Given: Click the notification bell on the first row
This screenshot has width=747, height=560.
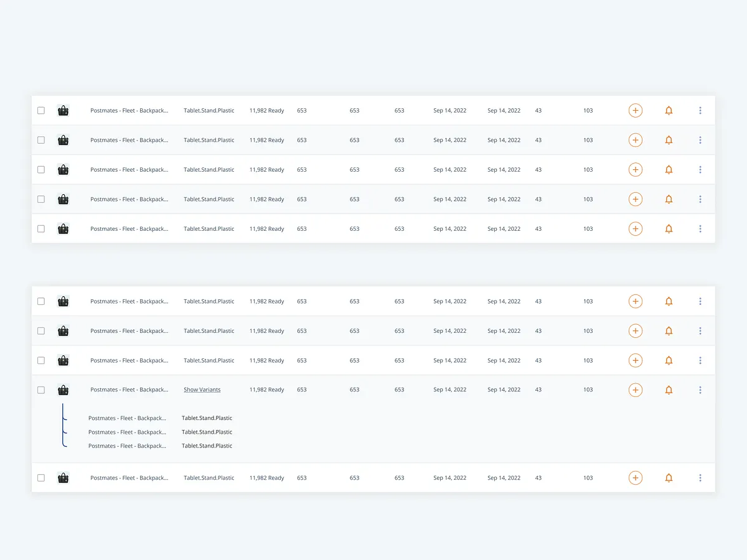Looking at the screenshot, I should coord(669,110).
